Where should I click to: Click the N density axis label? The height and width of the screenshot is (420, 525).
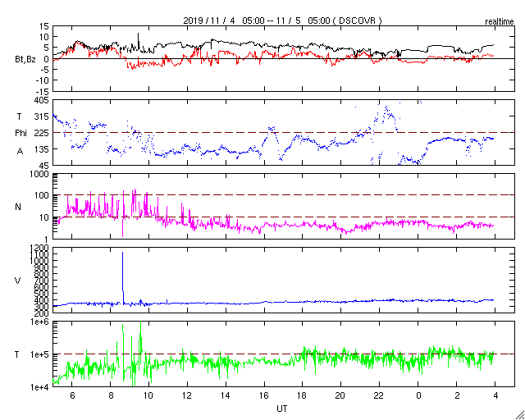[18, 207]
